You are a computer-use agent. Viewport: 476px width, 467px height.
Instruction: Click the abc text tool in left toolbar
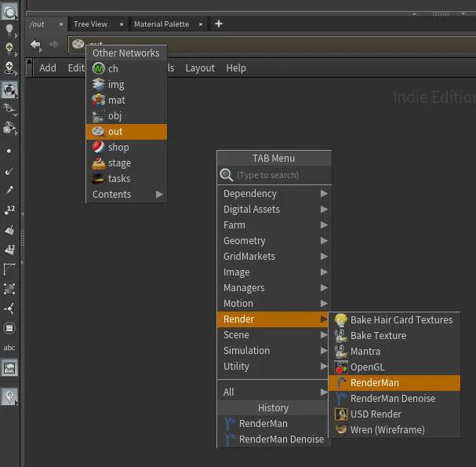point(9,348)
